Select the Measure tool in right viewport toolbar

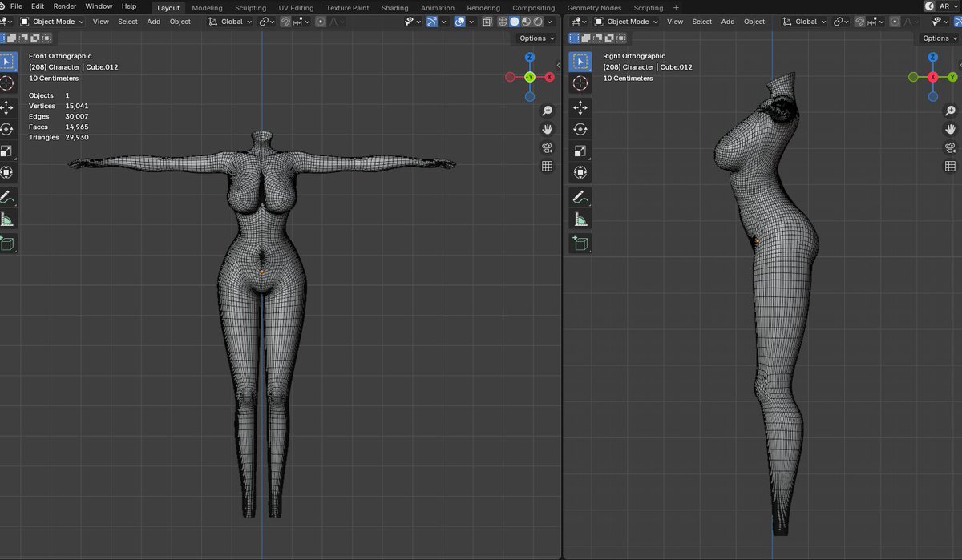[580, 219]
